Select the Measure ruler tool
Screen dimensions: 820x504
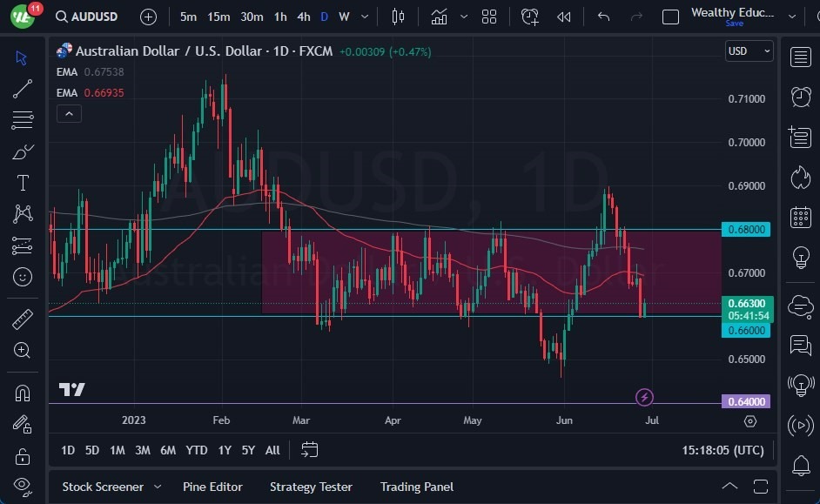tap(22, 319)
